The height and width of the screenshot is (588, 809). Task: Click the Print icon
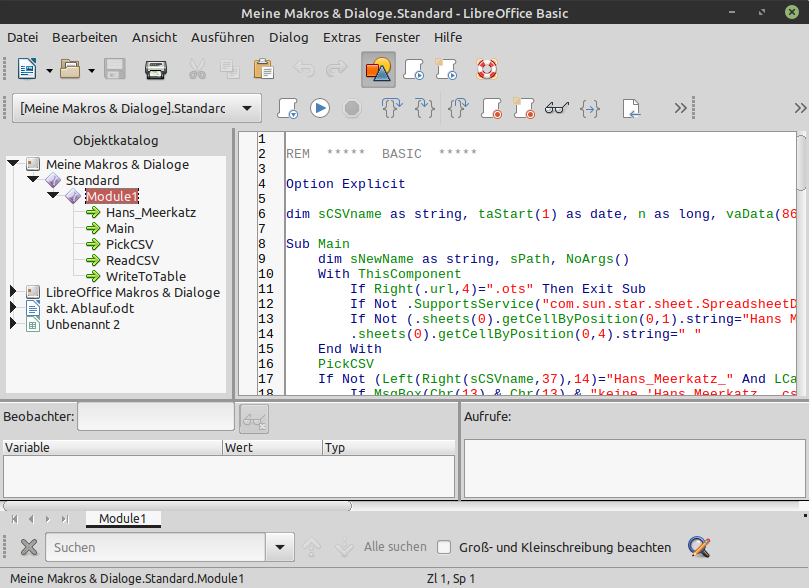(155, 69)
